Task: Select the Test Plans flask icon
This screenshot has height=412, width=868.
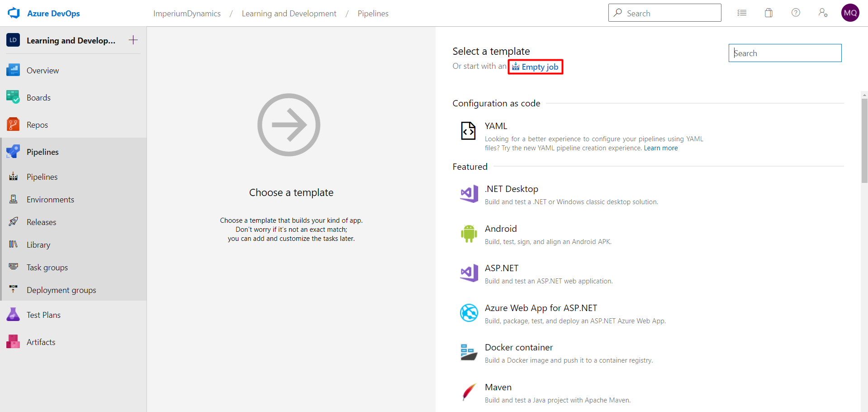Action: pyautogui.click(x=13, y=314)
